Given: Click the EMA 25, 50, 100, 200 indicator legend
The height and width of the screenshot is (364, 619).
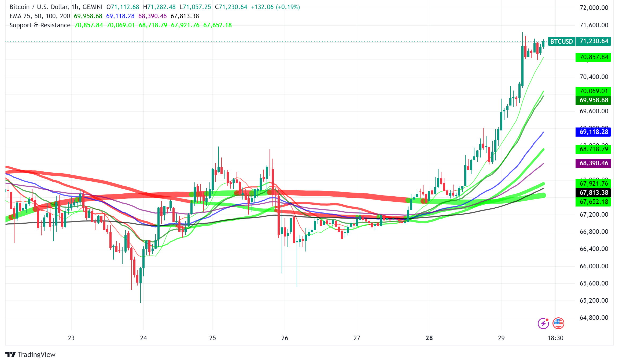Looking at the screenshot, I should pos(40,16).
